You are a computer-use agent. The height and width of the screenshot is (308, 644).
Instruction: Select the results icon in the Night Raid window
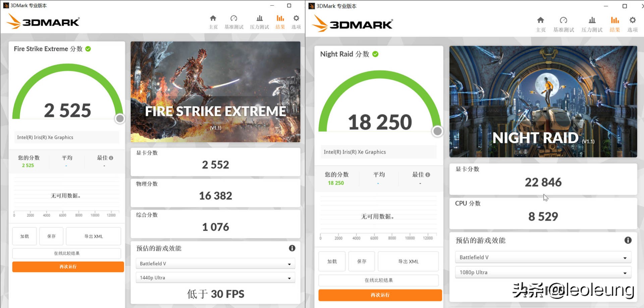pyautogui.click(x=615, y=20)
